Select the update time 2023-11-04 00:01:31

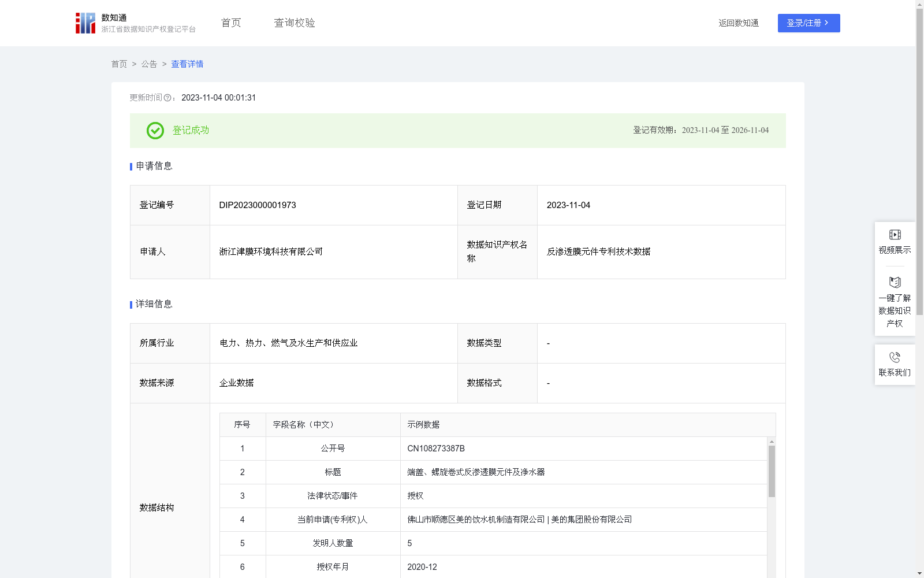pos(218,98)
